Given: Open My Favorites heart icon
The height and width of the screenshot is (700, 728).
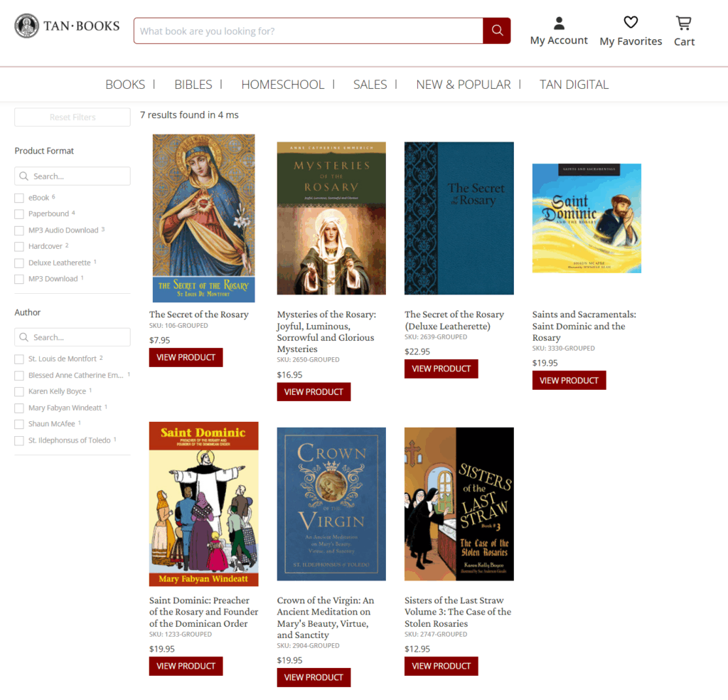Looking at the screenshot, I should tap(631, 22).
